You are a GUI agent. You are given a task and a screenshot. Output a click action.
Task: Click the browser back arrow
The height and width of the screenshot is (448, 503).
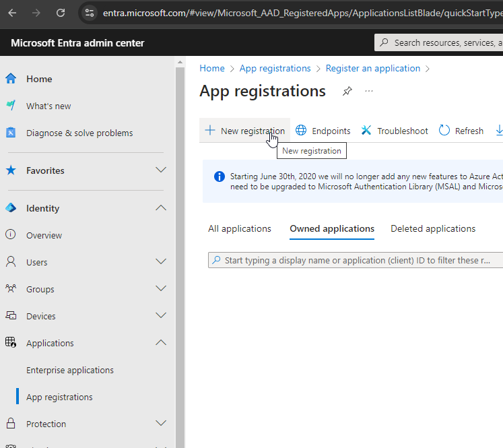coord(12,13)
